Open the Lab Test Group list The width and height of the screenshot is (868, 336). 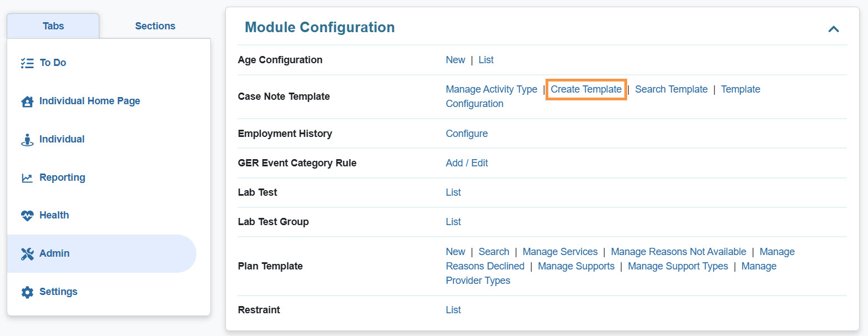pyautogui.click(x=453, y=222)
